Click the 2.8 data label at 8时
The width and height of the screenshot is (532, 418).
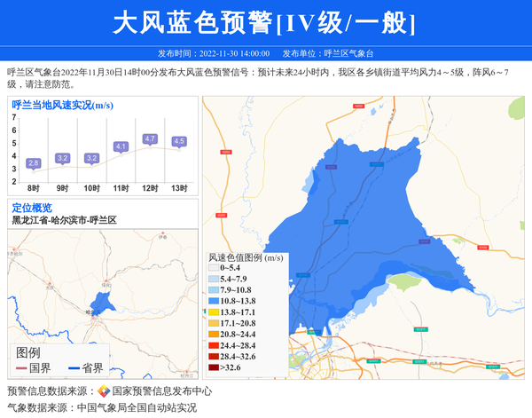point(34,163)
